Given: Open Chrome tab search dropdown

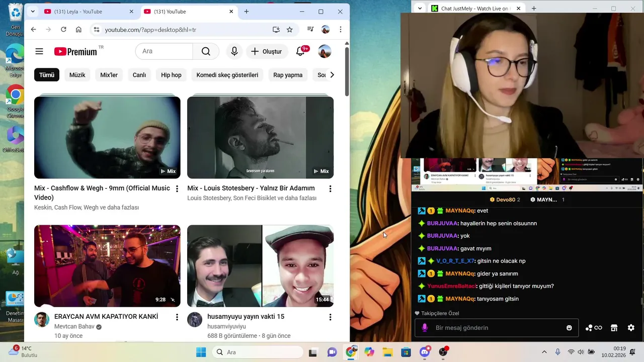Looking at the screenshot, I should (x=33, y=12).
